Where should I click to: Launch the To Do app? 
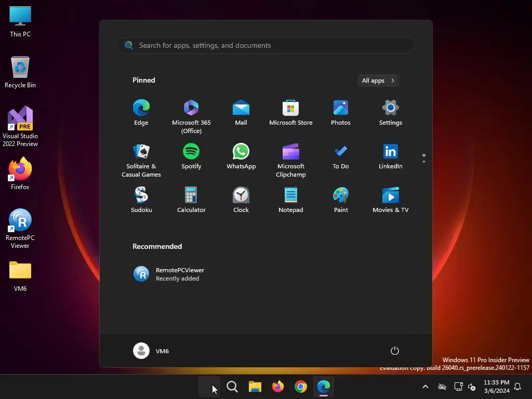tap(341, 157)
